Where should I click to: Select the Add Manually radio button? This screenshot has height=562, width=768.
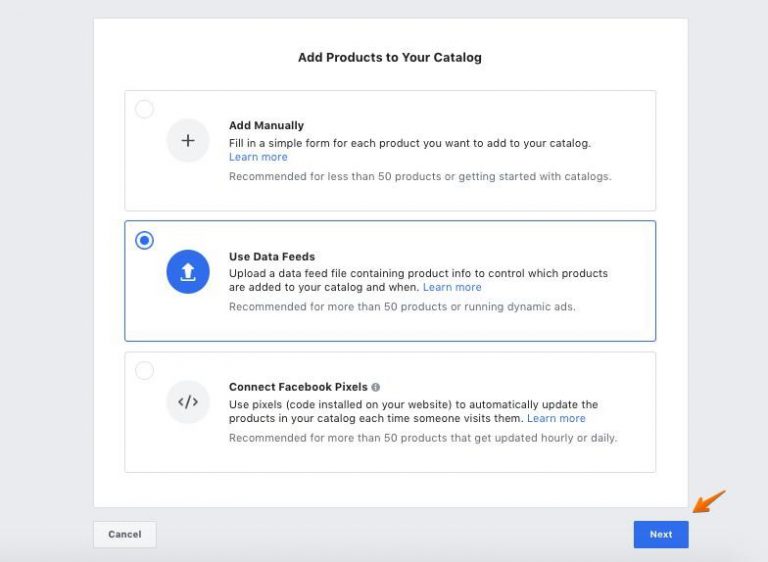(144, 109)
